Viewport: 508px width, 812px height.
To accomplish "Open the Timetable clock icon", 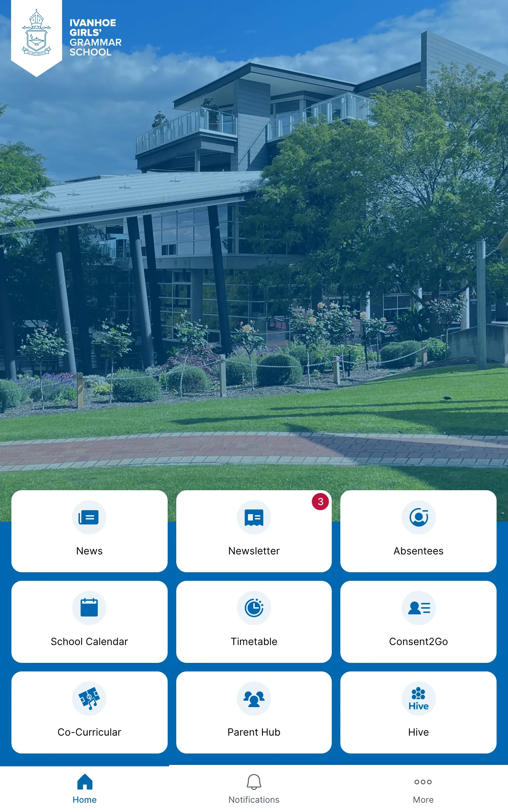I will (x=254, y=608).
